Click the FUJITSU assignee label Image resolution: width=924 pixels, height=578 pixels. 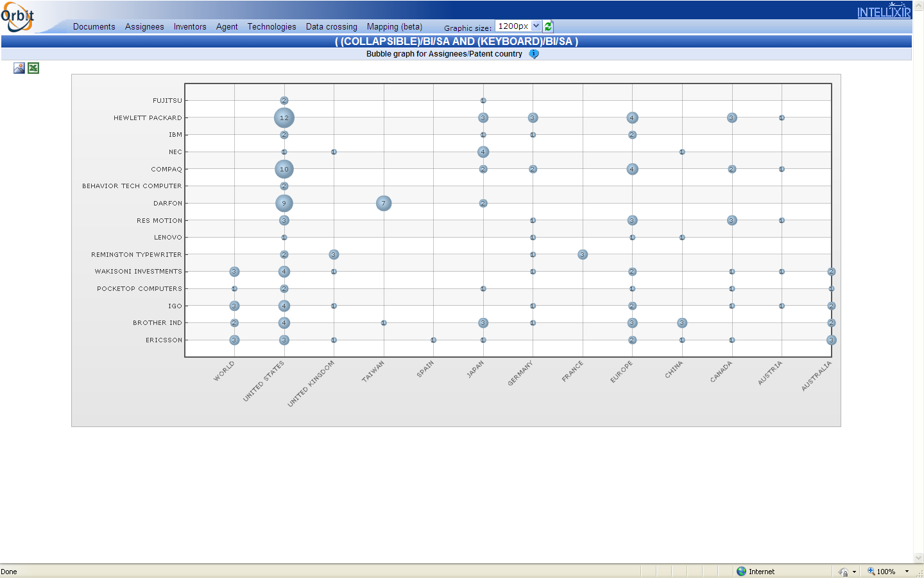coord(167,101)
